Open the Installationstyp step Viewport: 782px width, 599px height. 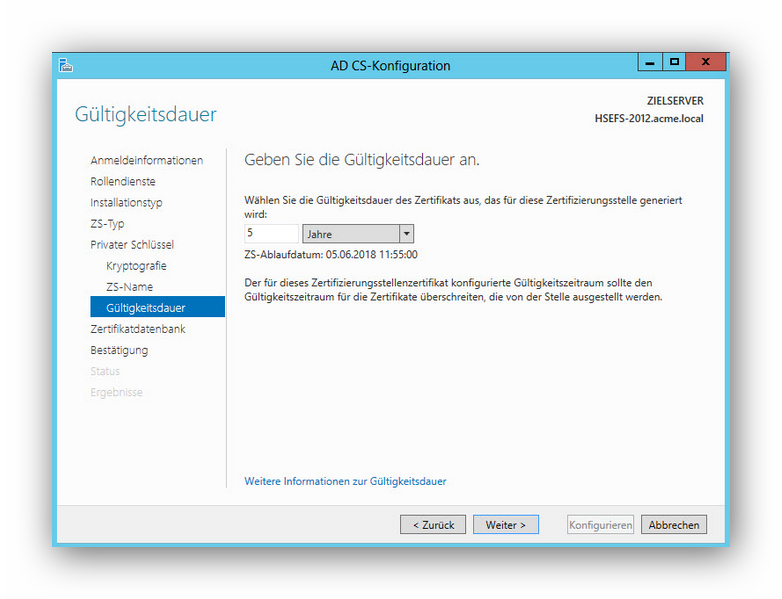(126, 202)
